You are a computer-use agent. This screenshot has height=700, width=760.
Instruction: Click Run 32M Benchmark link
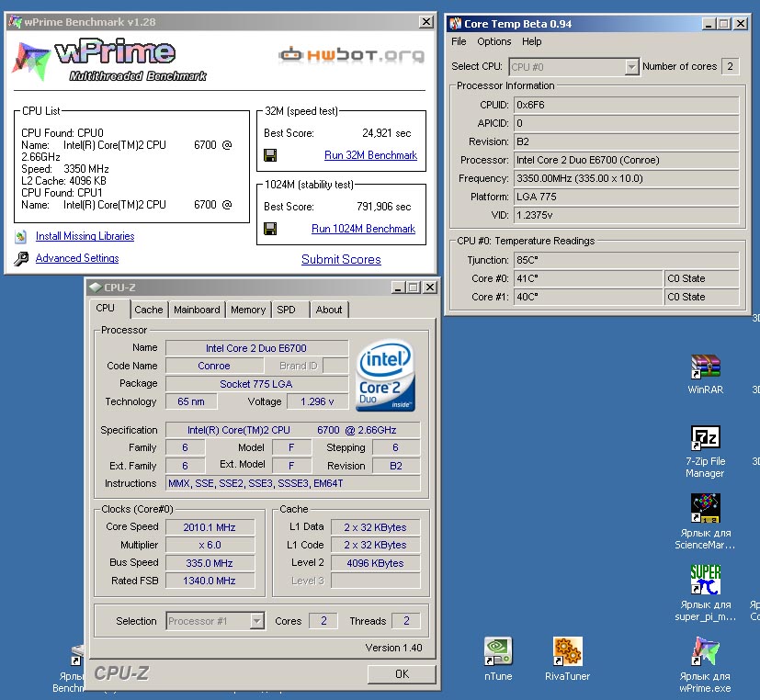coord(370,155)
